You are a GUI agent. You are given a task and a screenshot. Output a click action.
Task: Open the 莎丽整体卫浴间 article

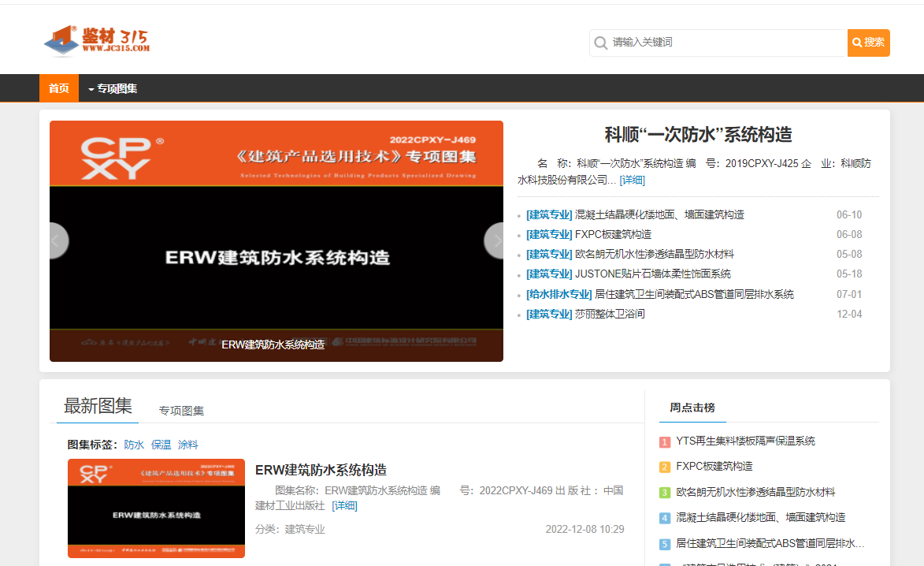click(x=610, y=315)
